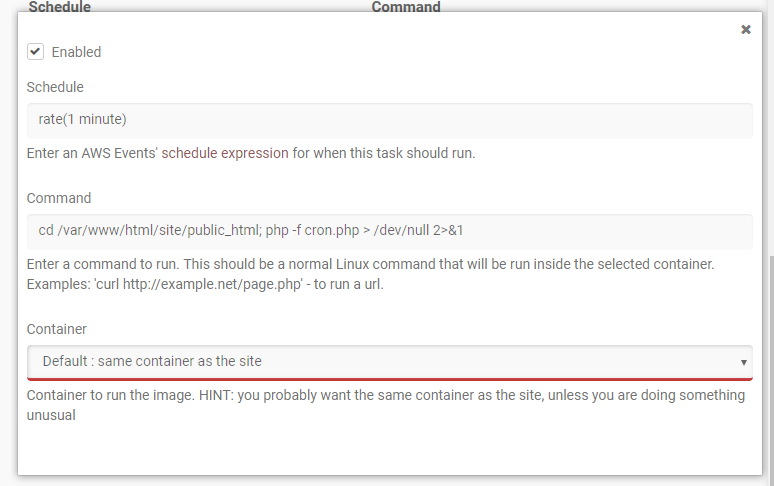Viewport: 774px width, 486px height.
Task: Click the AWS Events schedule help text
Action: (251, 154)
